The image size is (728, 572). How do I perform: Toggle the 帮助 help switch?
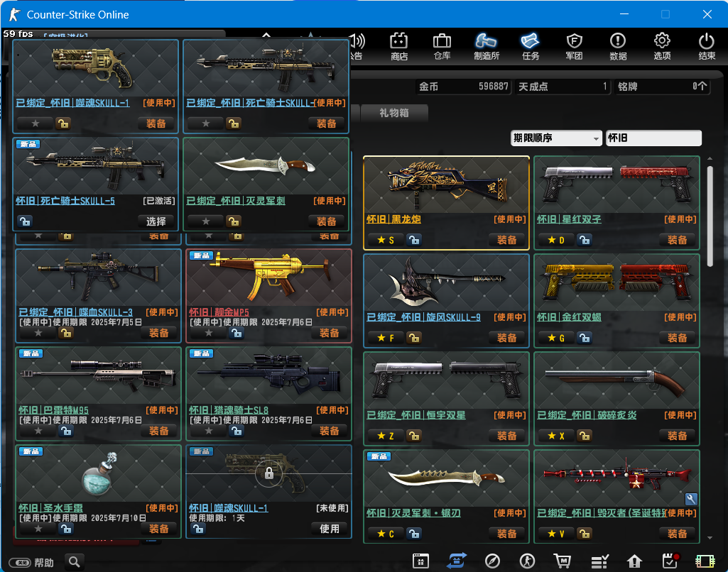pos(20,562)
